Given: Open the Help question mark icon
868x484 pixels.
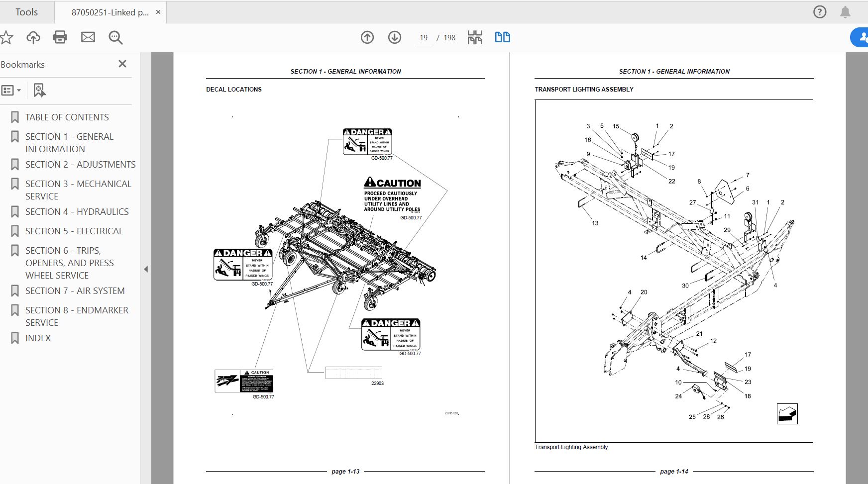Looking at the screenshot, I should click(x=819, y=12).
